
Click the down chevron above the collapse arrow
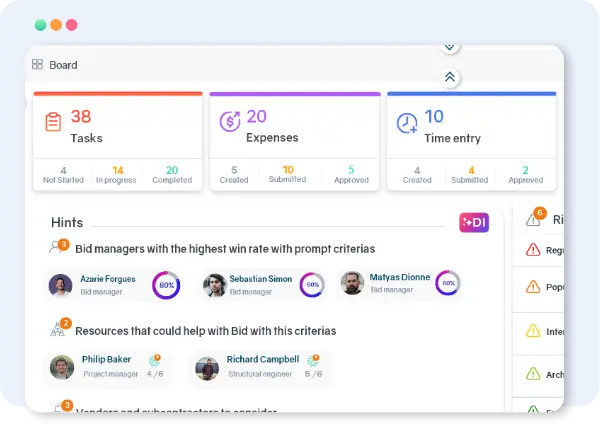click(449, 47)
